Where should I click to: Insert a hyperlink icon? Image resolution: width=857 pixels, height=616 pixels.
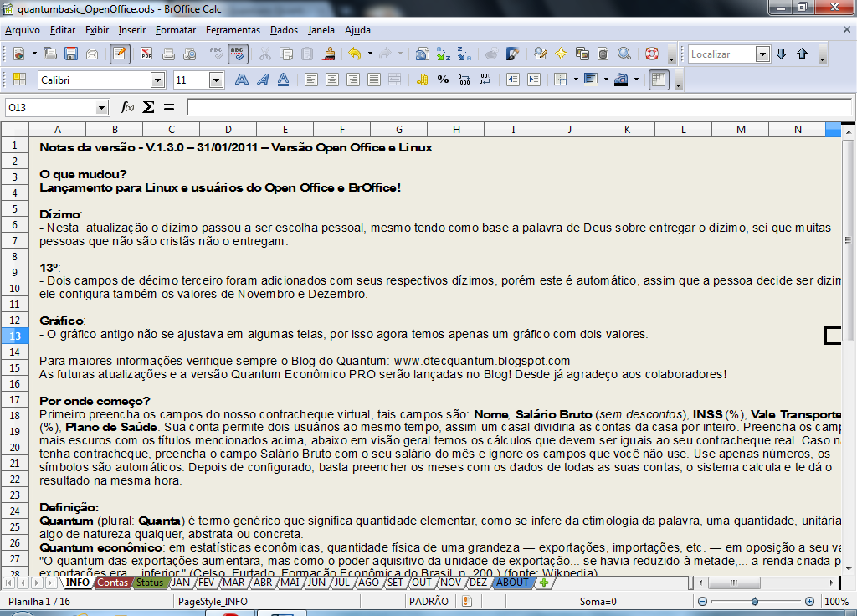pyautogui.click(x=423, y=54)
